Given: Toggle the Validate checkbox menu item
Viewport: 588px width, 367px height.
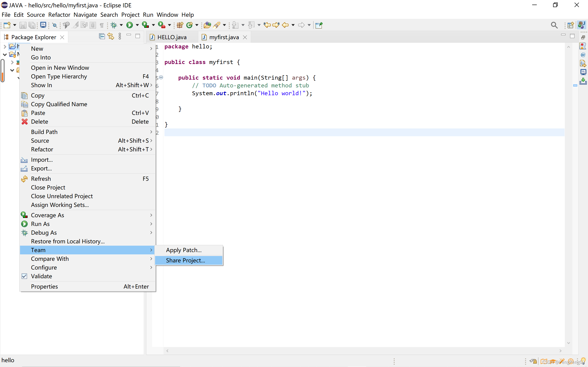Looking at the screenshot, I should point(41,276).
